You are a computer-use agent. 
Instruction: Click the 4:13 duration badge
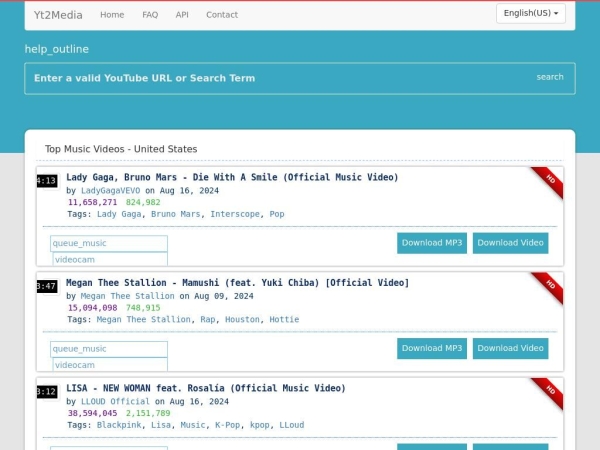tap(47, 181)
